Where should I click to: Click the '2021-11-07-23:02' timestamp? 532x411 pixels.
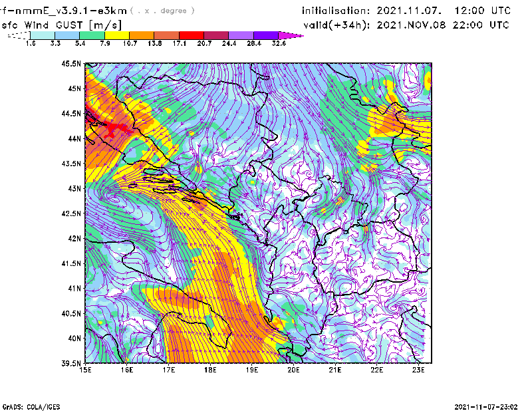486,407
